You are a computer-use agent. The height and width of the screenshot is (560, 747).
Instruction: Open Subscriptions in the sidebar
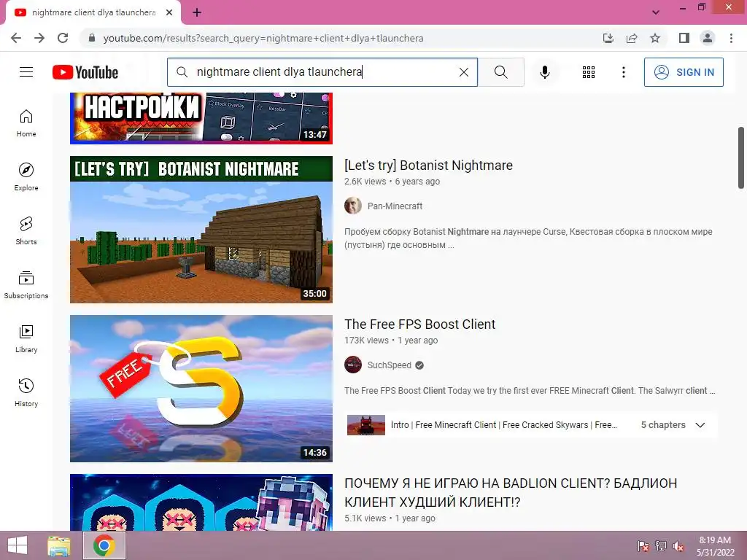point(26,285)
